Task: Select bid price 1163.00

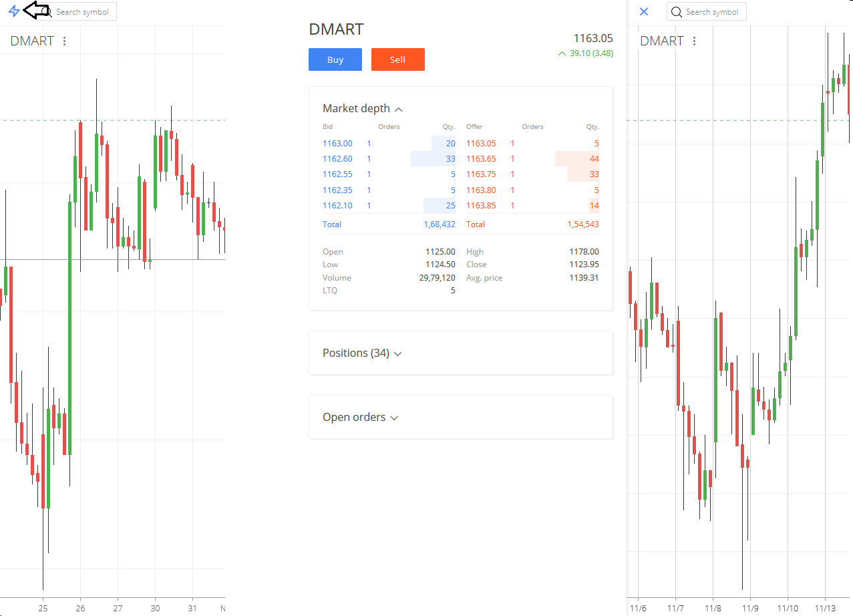Action: 337,144
